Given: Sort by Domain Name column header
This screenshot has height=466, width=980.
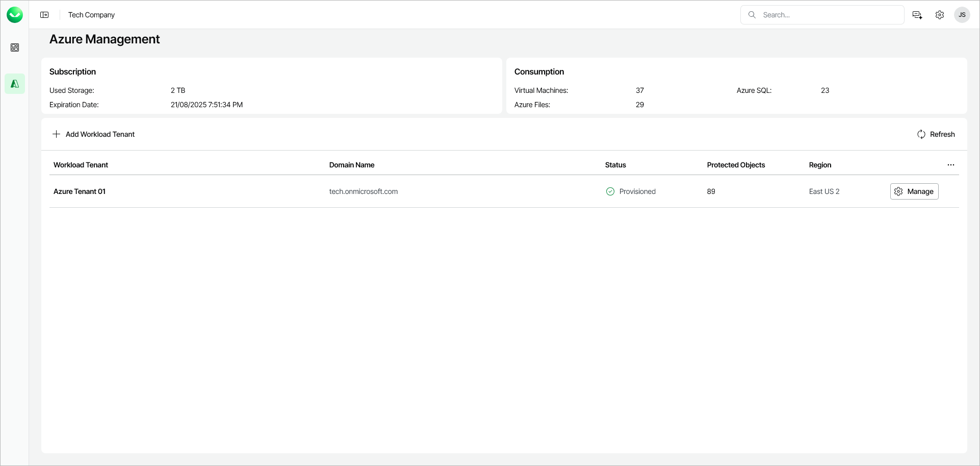Looking at the screenshot, I should [x=352, y=165].
